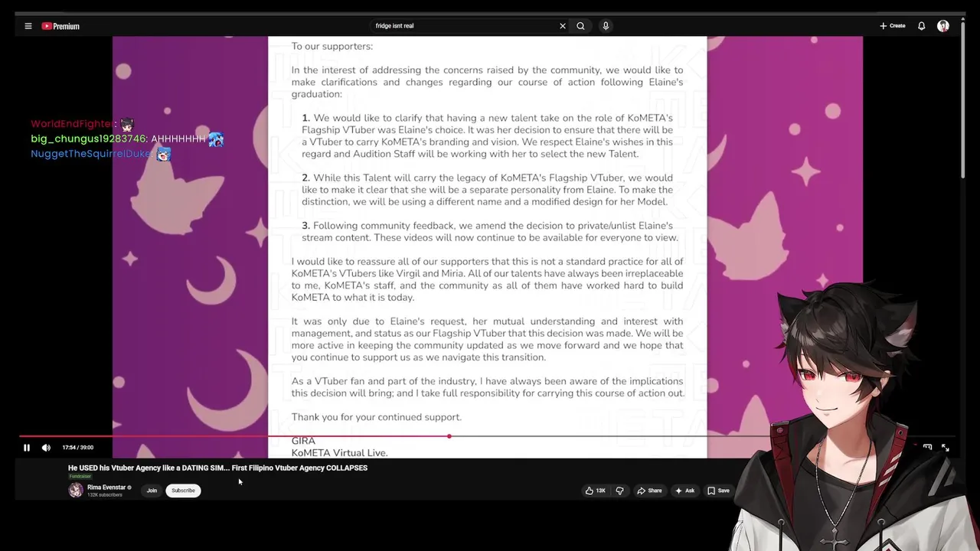Open the Ask AI button
The height and width of the screenshot is (551, 980).
684,491
